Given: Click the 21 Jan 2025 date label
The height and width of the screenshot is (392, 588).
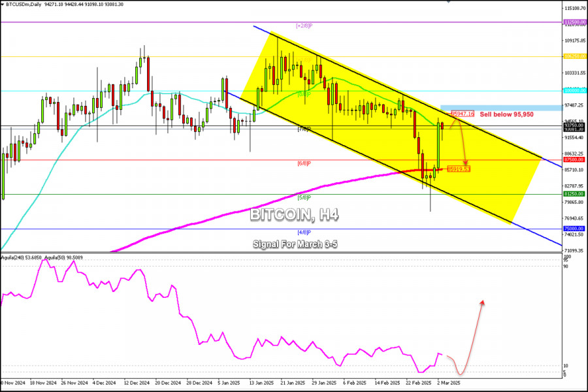Looking at the screenshot, I should pos(293,383).
